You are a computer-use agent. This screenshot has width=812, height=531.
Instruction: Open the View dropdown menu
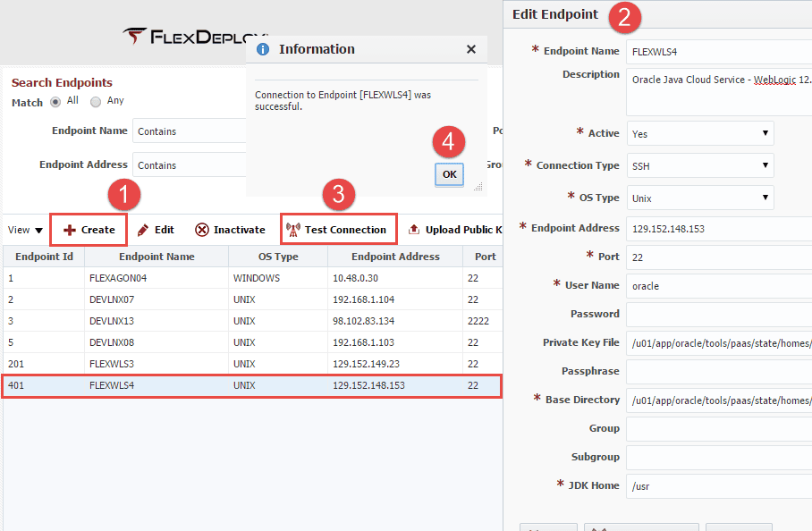click(25, 230)
